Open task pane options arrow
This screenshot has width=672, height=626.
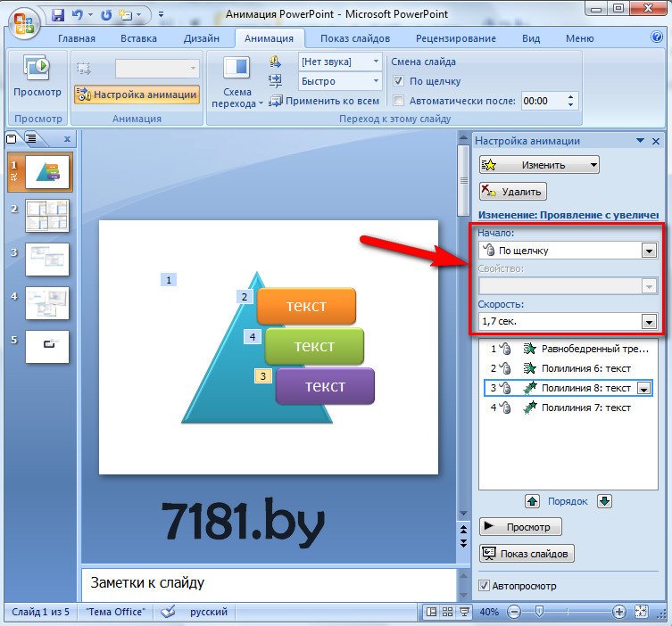pos(640,140)
